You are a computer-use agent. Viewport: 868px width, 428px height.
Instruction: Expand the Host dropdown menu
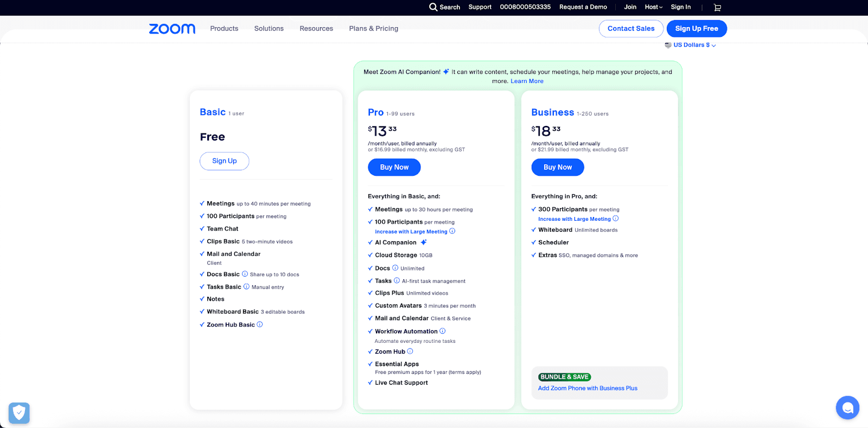pos(654,7)
